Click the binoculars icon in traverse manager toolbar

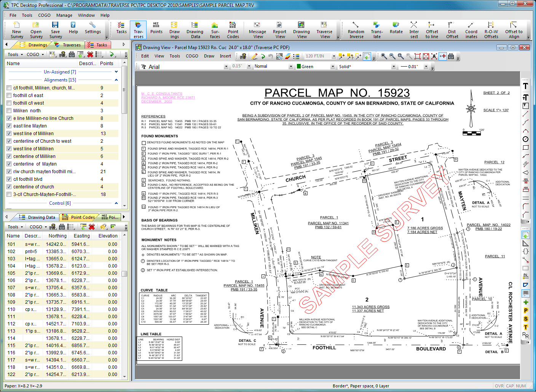click(x=72, y=54)
